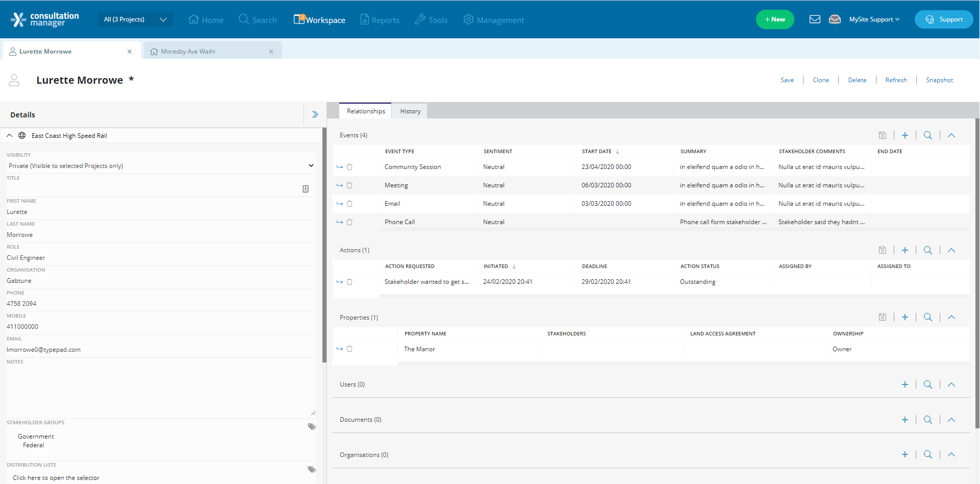The height and width of the screenshot is (484, 980).
Task: Edit the Role field Civil Engineer
Action: pyautogui.click(x=161, y=258)
